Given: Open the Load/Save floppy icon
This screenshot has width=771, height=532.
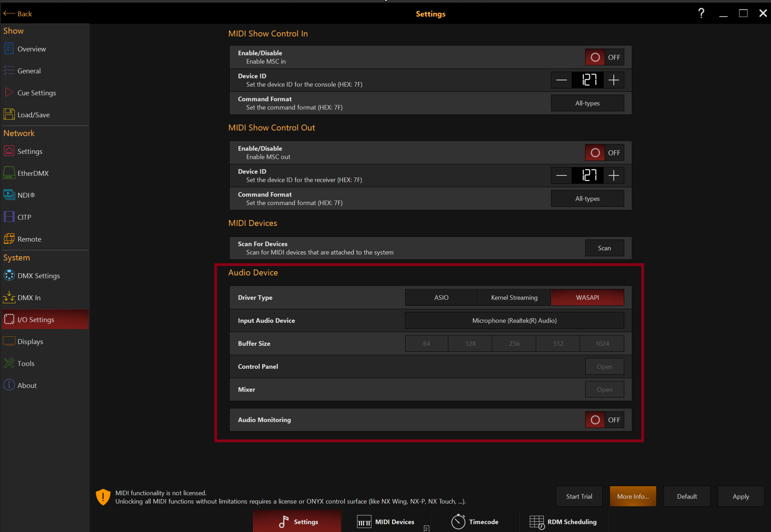Looking at the screenshot, I should pyautogui.click(x=9, y=115).
